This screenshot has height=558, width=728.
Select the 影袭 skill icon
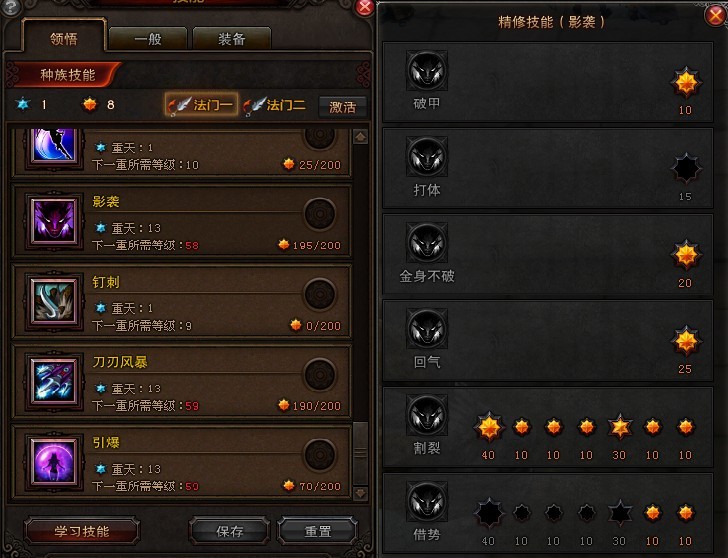tap(54, 221)
